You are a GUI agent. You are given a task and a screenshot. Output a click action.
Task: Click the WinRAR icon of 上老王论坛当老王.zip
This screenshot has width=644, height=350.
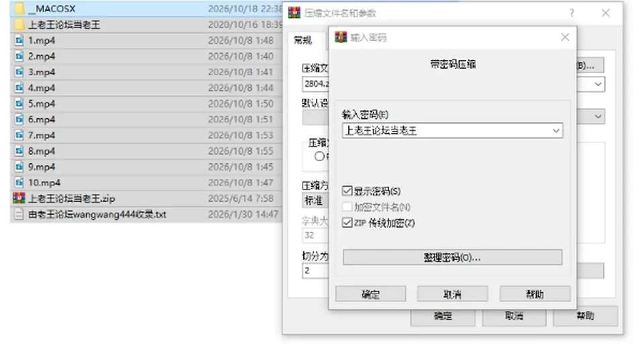click(19, 198)
